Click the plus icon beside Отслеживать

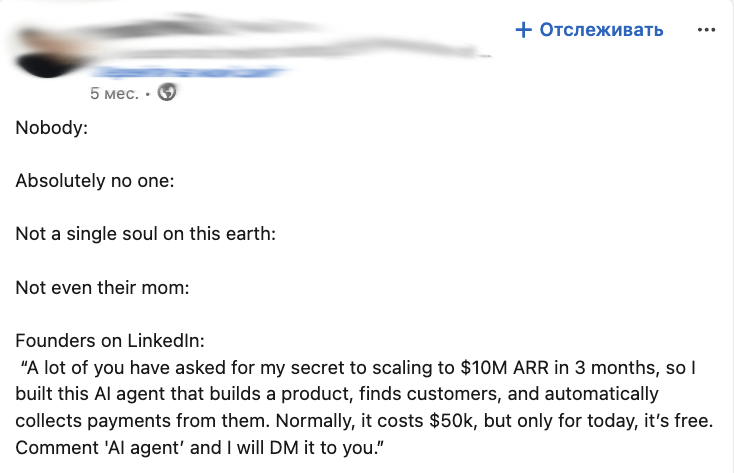point(523,30)
